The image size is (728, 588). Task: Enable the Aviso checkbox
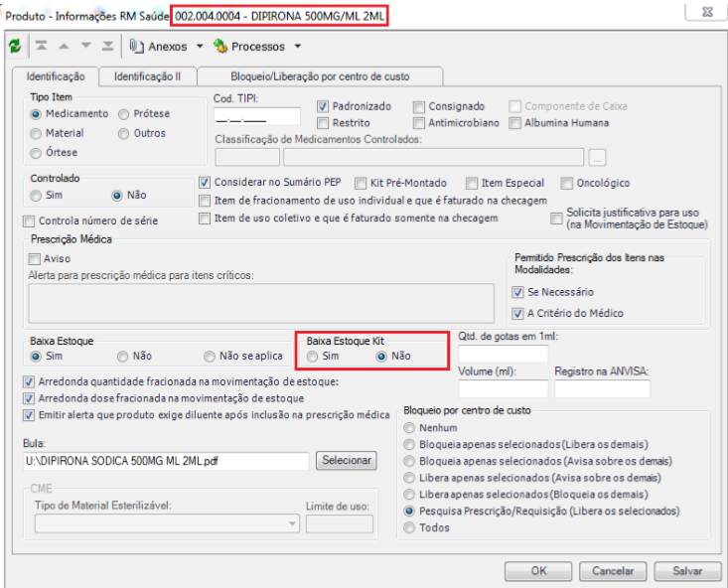(x=34, y=259)
